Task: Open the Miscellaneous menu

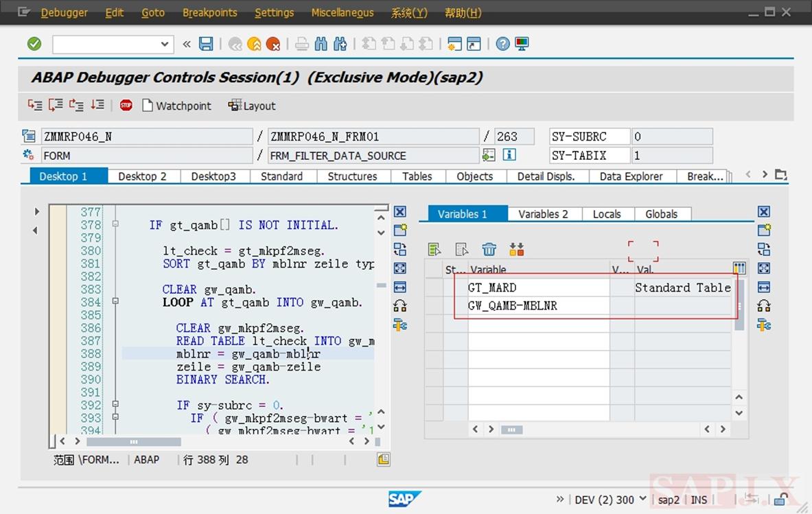Action: click(x=343, y=12)
